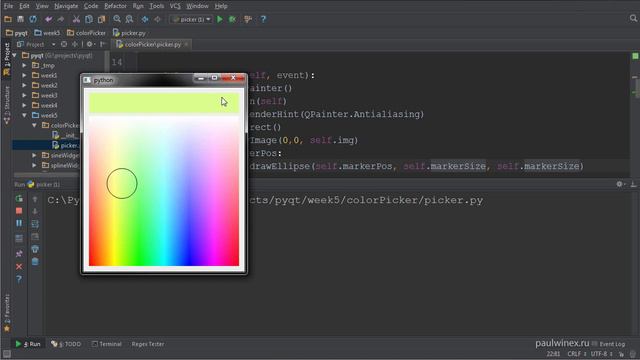Screen dimensions: 640x360
Task: Open the File menu
Action: pos(9,6)
